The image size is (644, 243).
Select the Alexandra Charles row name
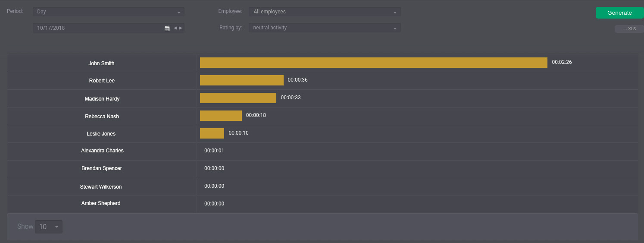(x=102, y=151)
